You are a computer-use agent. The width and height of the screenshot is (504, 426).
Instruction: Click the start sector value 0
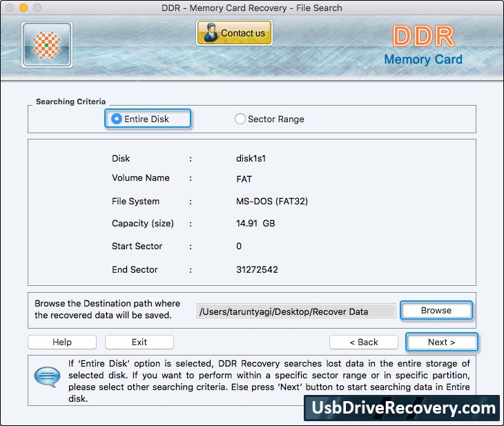click(x=239, y=246)
